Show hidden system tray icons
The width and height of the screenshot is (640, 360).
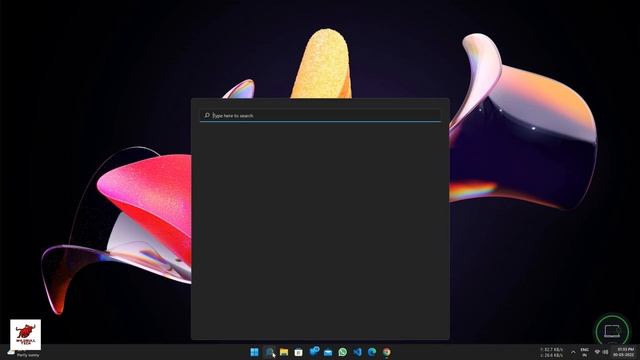pos(573,352)
